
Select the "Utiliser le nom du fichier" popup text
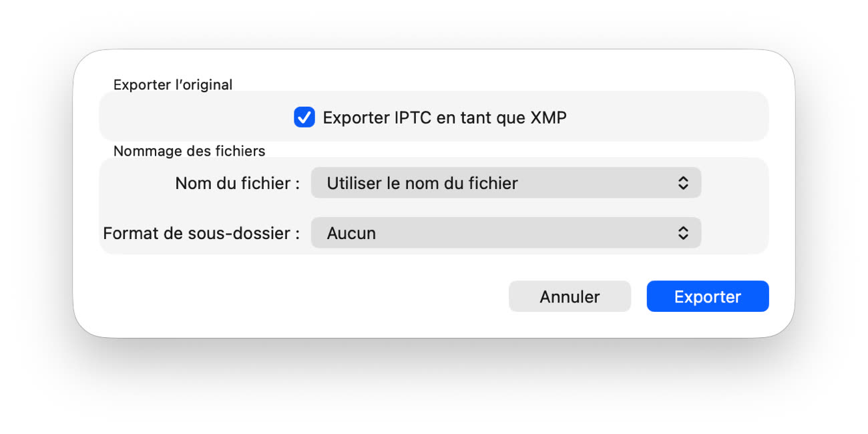422,183
